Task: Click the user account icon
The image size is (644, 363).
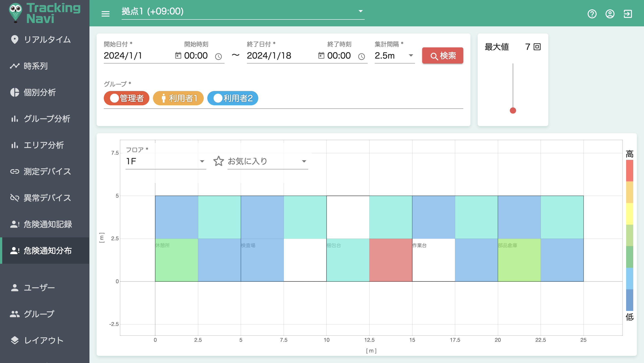Action: (x=610, y=14)
